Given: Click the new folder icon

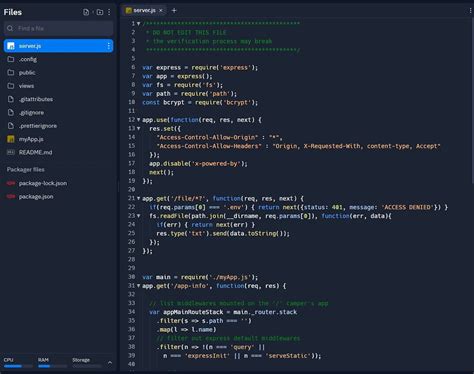Looking at the screenshot, I should pyautogui.click(x=100, y=12).
